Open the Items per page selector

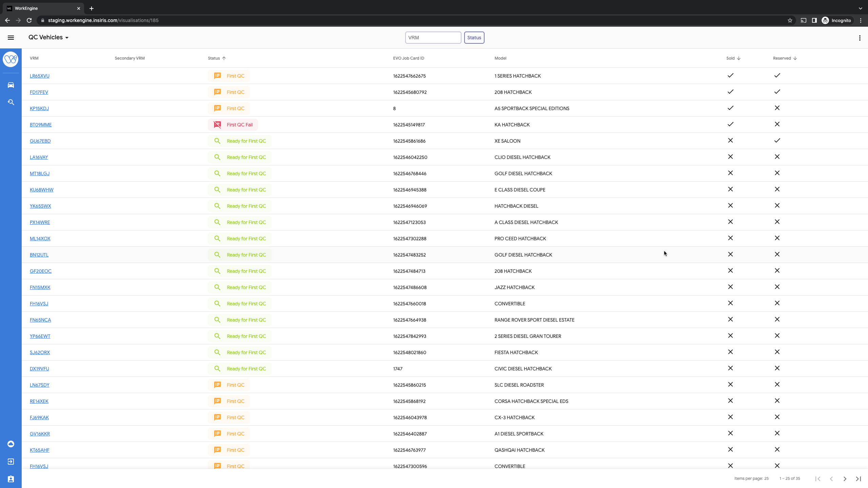(766, 479)
